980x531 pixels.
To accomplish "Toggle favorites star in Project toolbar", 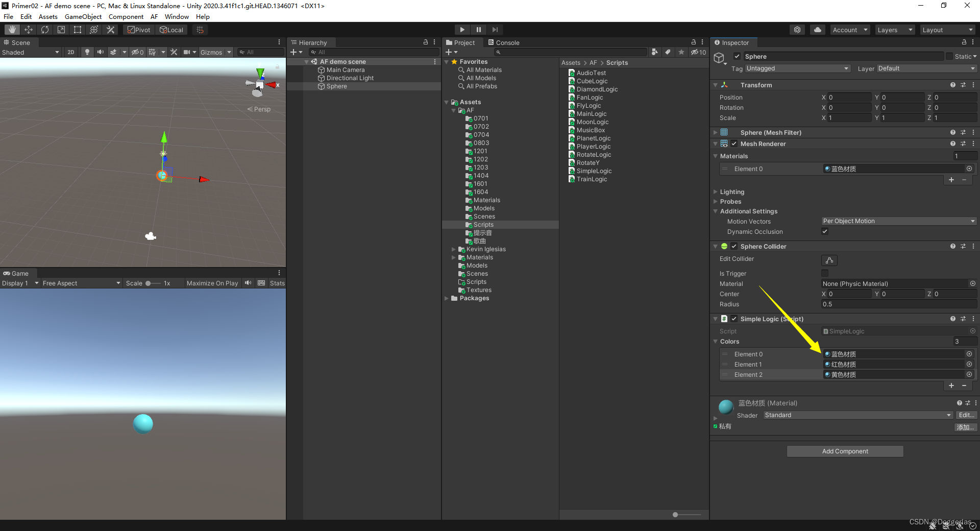I will [681, 52].
